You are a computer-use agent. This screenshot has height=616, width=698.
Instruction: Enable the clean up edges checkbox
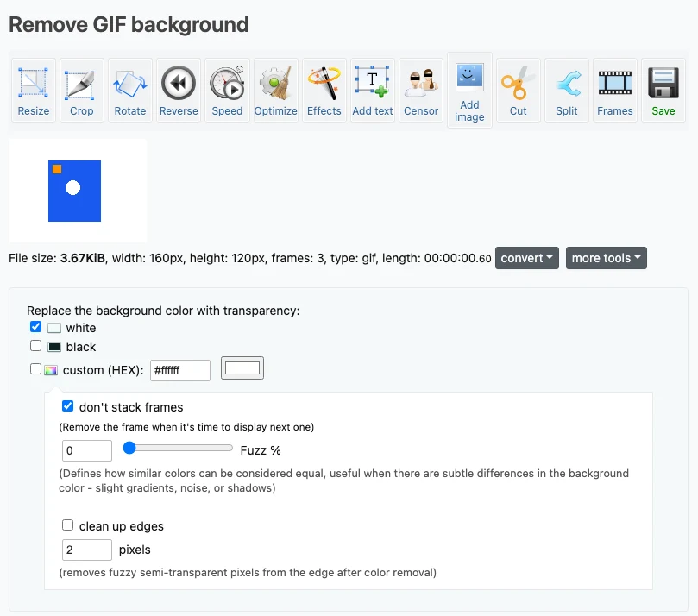(x=67, y=525)
